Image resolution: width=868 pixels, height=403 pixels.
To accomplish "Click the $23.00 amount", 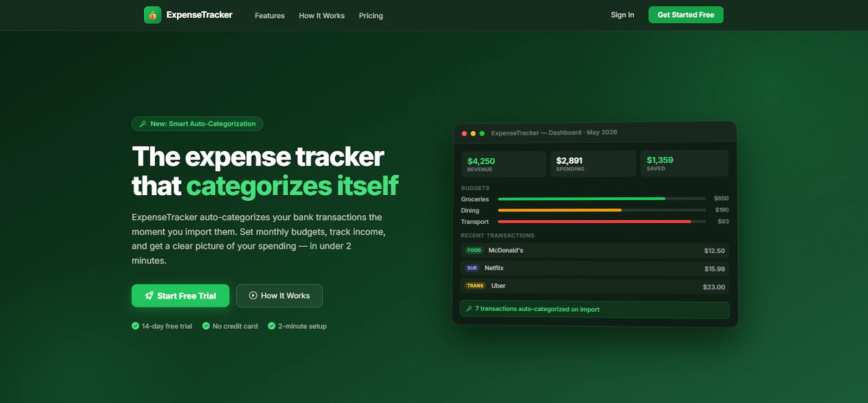I will pyautogui.click(x=714, y=287).
